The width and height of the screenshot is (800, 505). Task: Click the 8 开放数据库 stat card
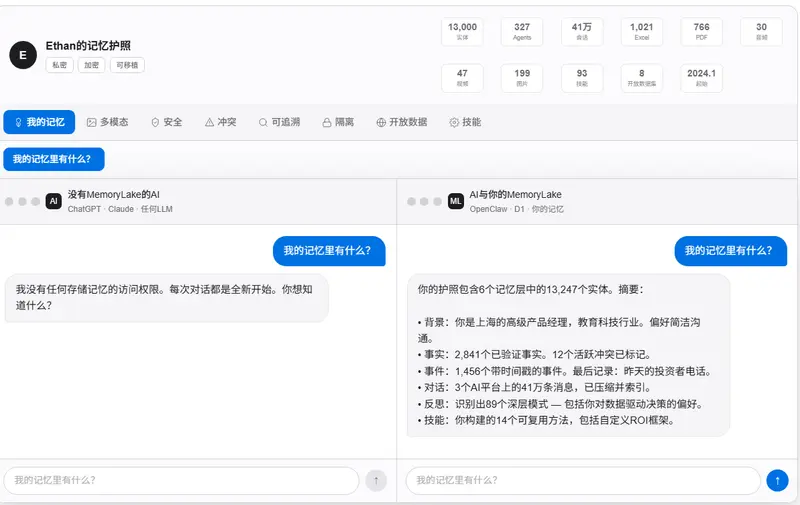pyautogui.click(x=642, y=78)
